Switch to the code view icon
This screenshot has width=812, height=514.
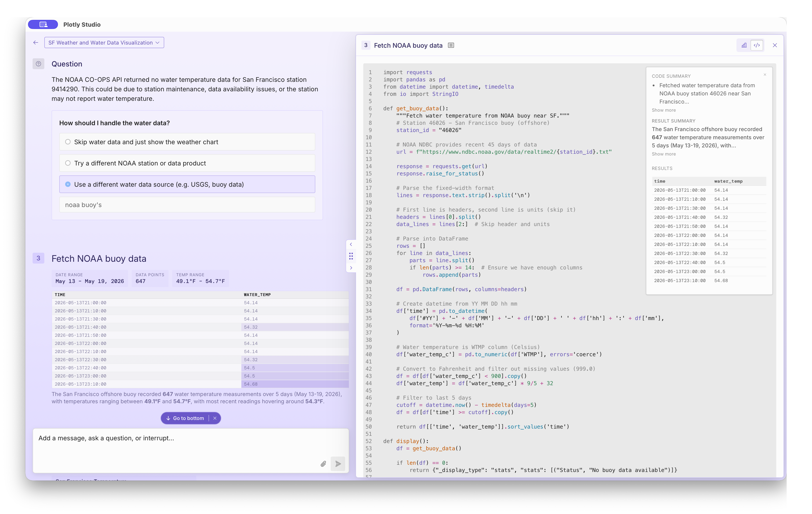(x=757, y=45)
